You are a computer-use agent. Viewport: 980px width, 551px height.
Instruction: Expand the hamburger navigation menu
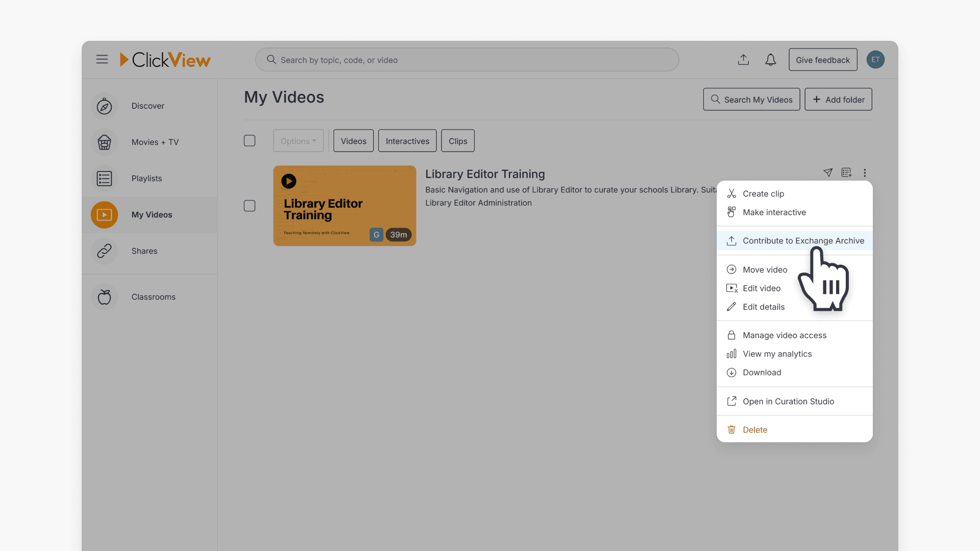102,59
